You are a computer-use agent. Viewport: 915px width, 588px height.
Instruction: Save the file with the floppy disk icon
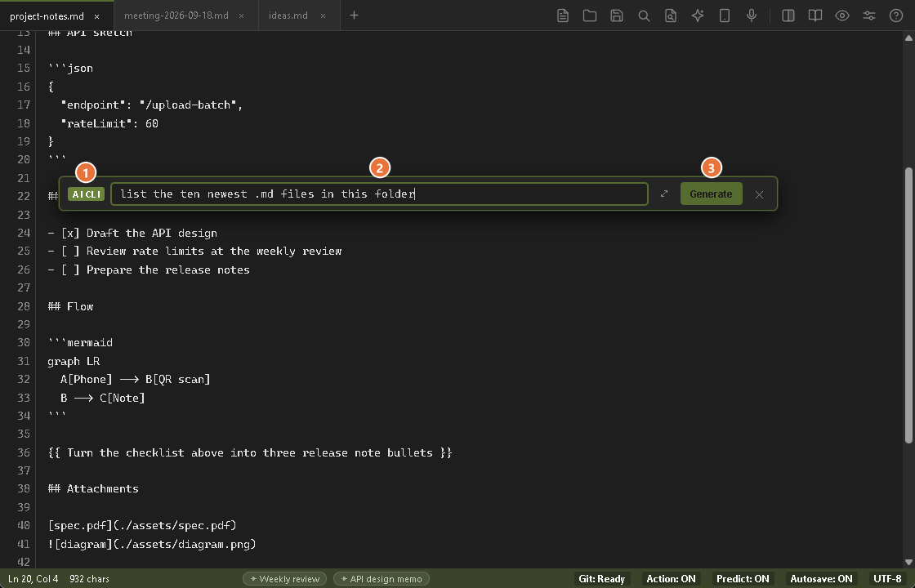coord(617,16)
